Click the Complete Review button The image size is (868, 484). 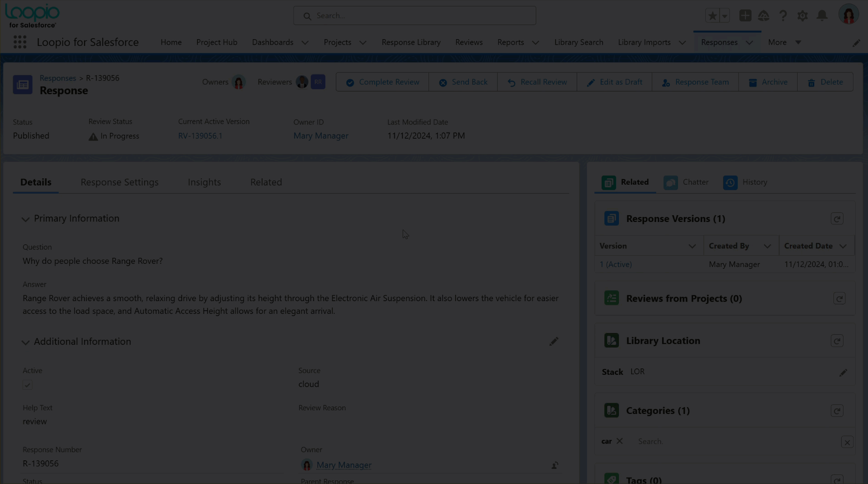(382, 82)
